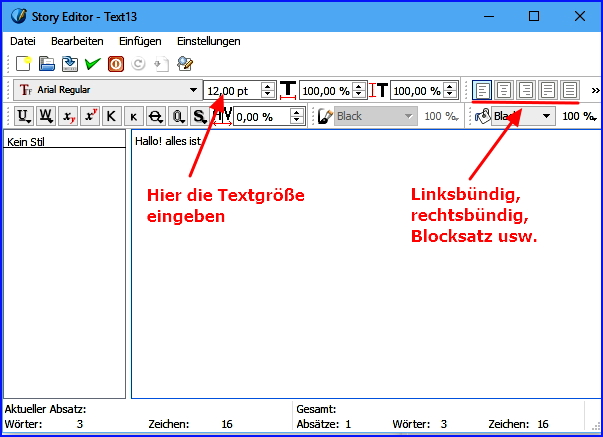Open the Einfügen menu
The image size is (603, 437).
[140, 41]
